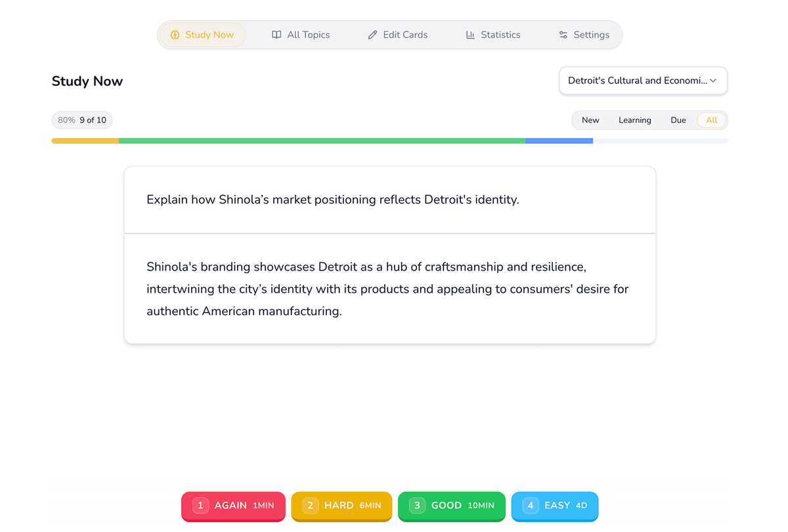
Task: Expand the topic selector chevron
Action: pos(713,81)
